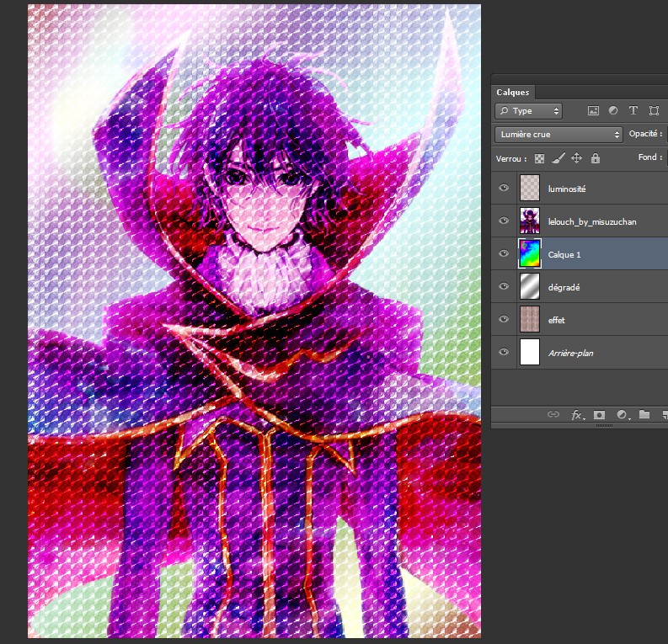Image resolution: width=668 pixels, height=644 pixels.
Task: Click the white Arrière-plan thumbnail
Action: click(530, 352)
